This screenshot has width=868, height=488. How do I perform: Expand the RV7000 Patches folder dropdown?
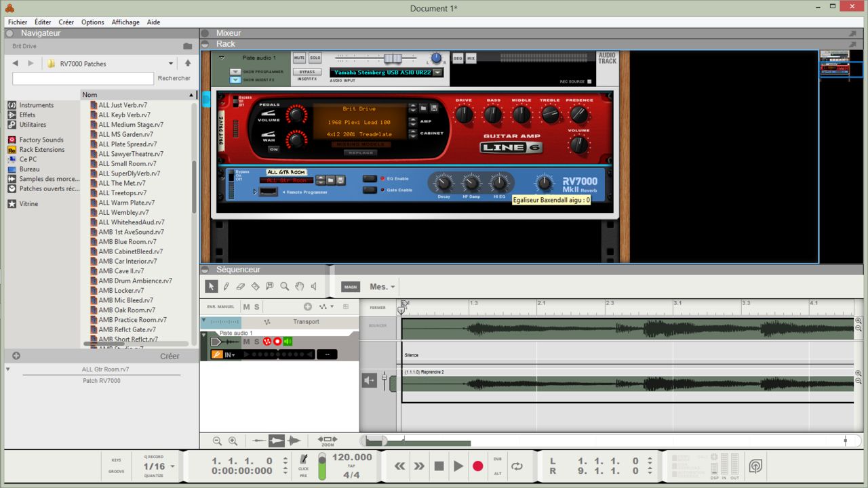pos(171,64)
